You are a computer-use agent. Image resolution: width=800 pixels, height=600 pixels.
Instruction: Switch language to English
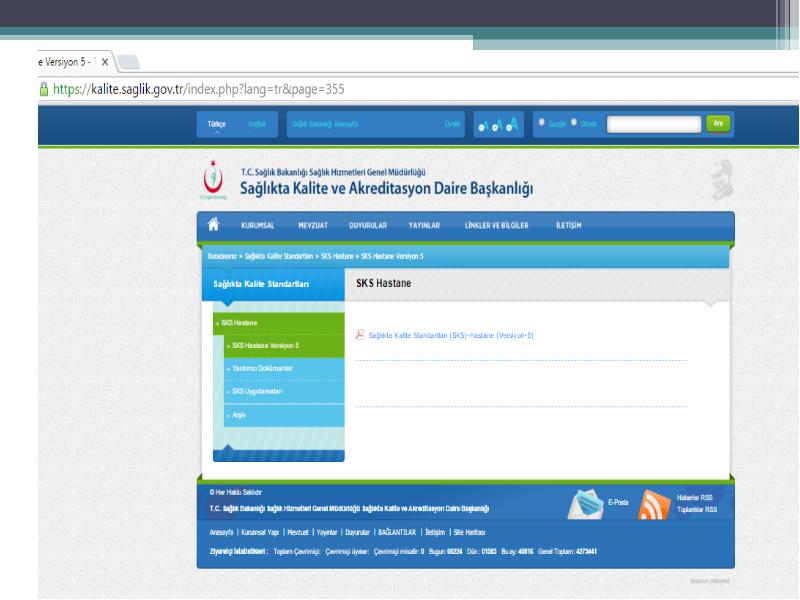(257, 124)
